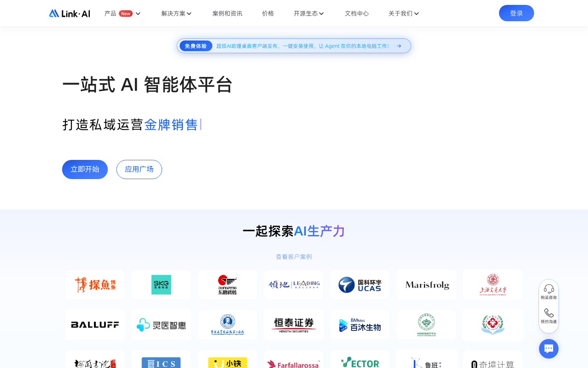Click the announcement banner arrow icon
588x368 pixels.
pos(399,46)
